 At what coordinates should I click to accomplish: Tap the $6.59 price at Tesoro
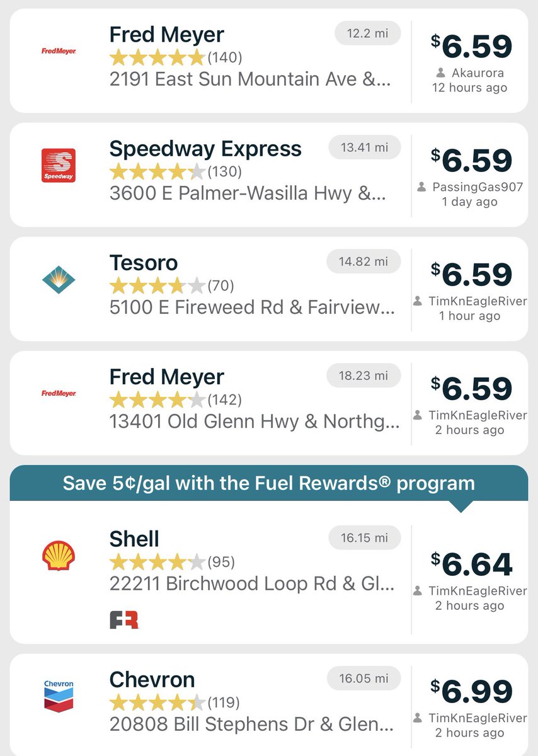tap(471, 275)
